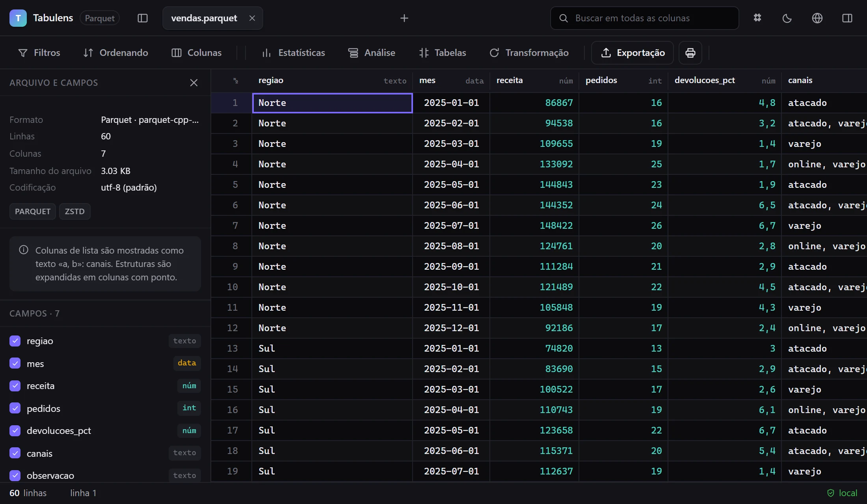Toggle the left sidebar panel icon

[143, 18]
